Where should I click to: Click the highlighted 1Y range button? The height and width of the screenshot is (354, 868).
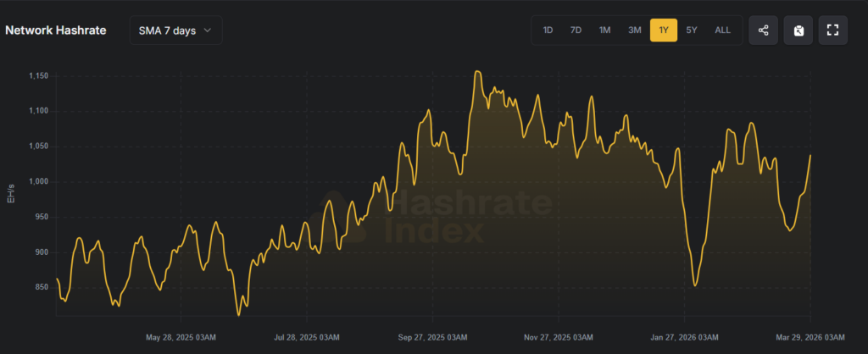664,30
